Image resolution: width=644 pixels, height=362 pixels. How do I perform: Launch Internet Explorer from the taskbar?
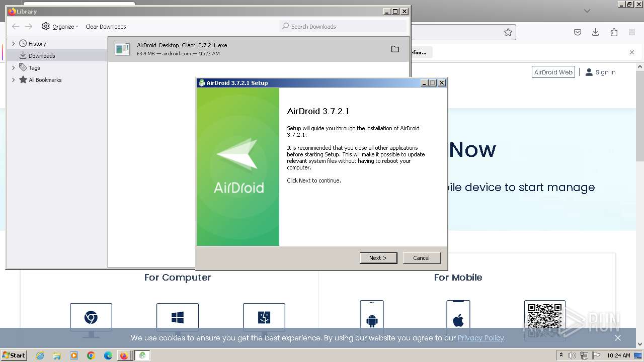40,355
